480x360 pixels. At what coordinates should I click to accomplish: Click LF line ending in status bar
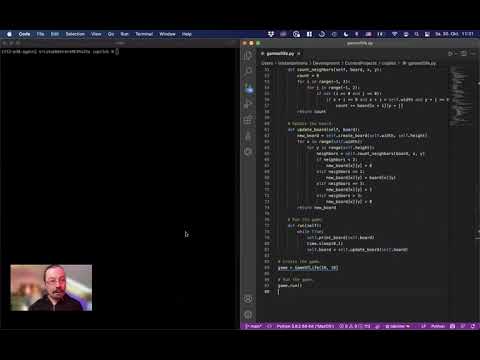click(x=423, y=326)
